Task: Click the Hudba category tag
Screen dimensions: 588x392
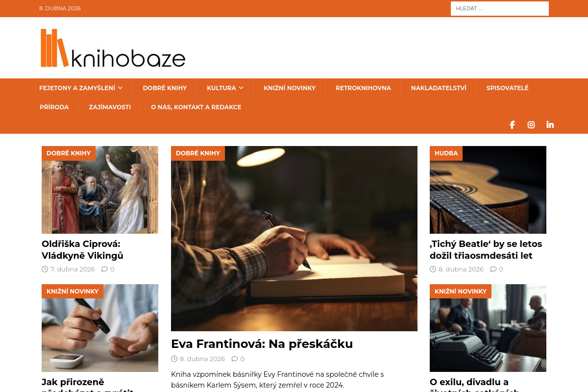Action: point(446,153)
